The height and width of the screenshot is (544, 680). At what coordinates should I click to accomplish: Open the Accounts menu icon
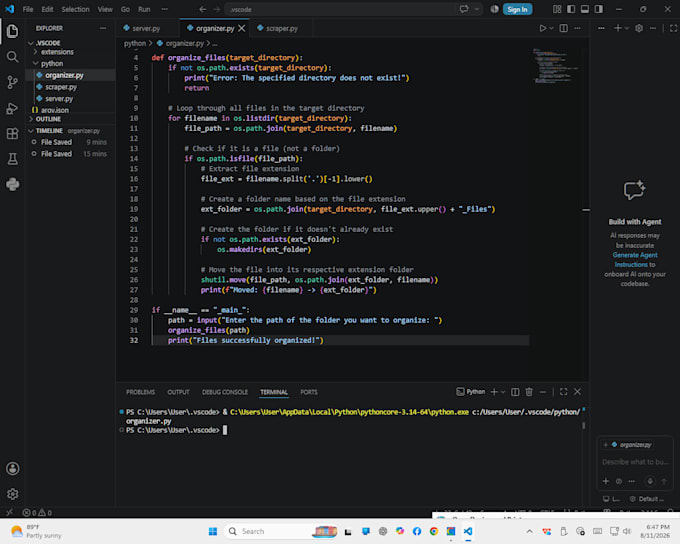pos(13,469)
